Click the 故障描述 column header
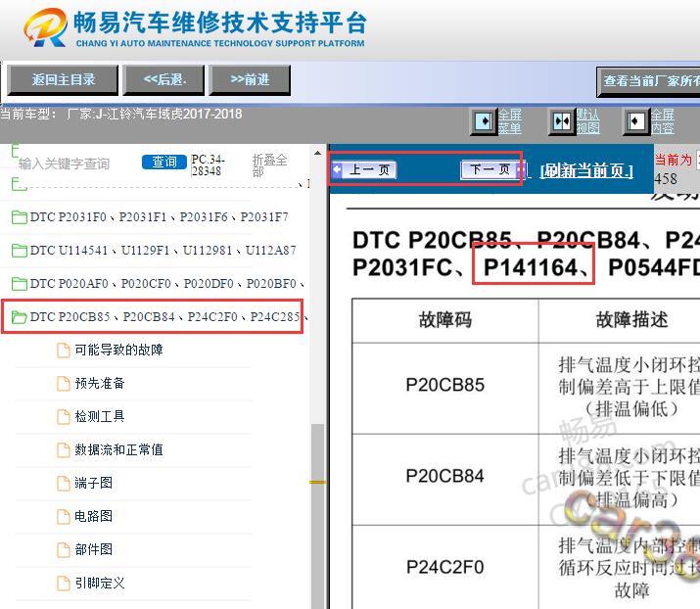The height and width of the screenshot is (609, 700). [631, 320]
